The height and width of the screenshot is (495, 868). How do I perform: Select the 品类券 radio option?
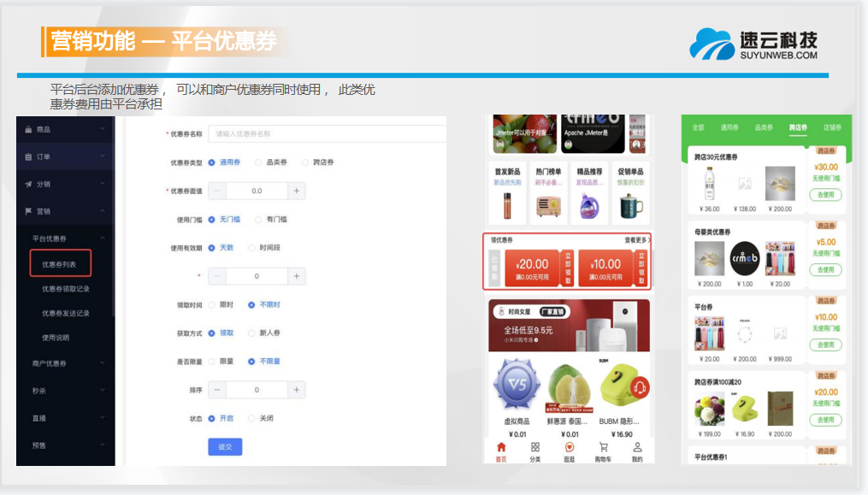pyautogui.click(x=260, y=162)
